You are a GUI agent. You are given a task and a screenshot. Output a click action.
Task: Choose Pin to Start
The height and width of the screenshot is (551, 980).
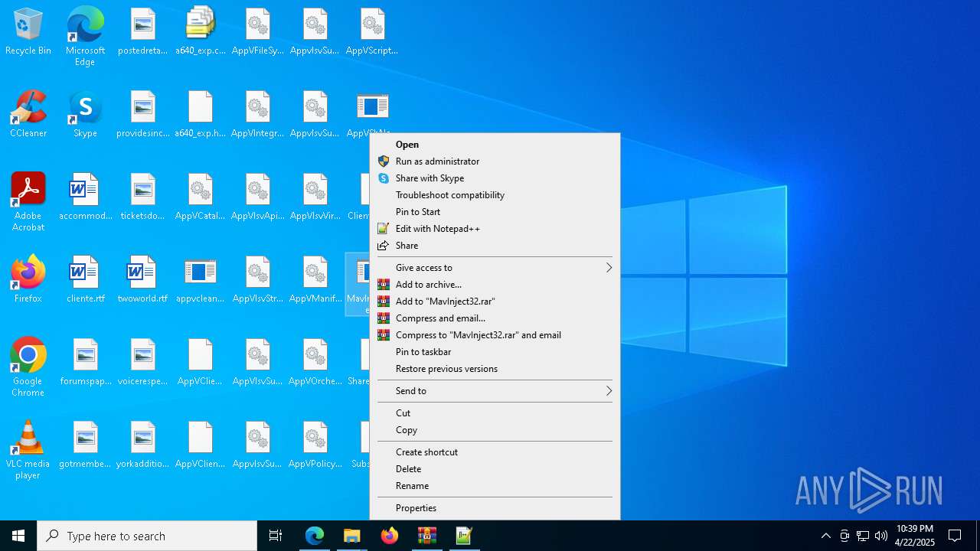(x=495, y=212)
